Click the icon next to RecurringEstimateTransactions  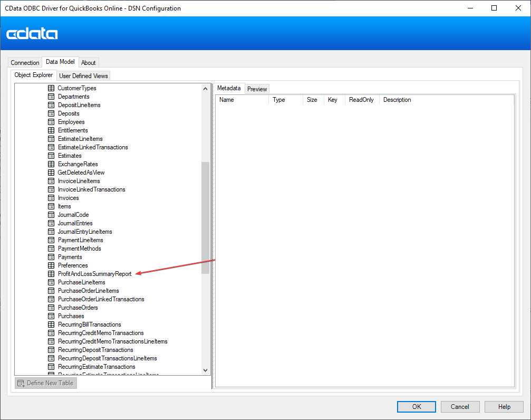click(51, 367)
